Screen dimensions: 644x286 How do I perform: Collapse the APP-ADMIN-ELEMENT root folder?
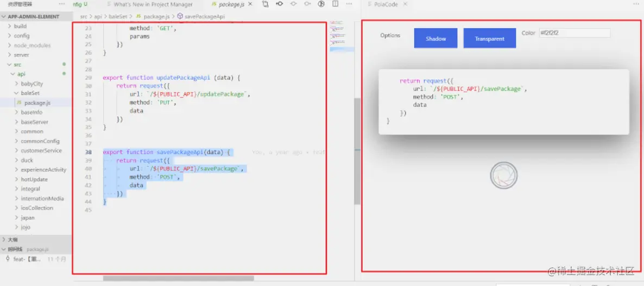(36, 17)
